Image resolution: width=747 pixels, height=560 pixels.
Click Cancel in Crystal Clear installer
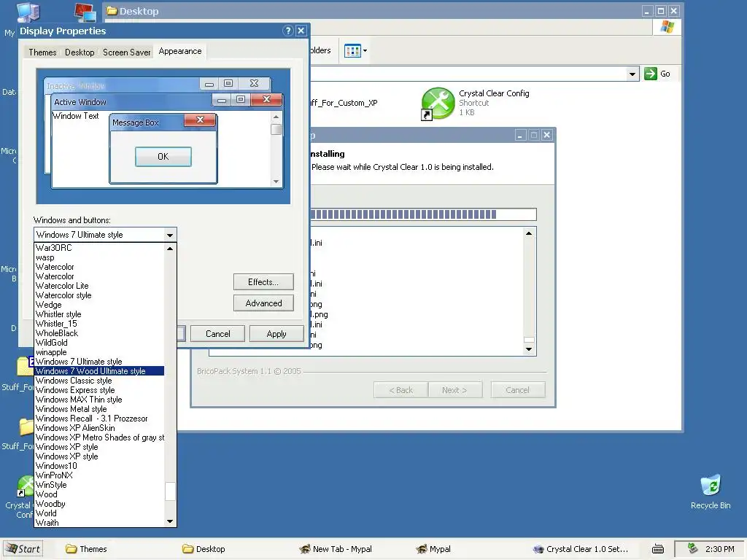[x=517, y=390]
